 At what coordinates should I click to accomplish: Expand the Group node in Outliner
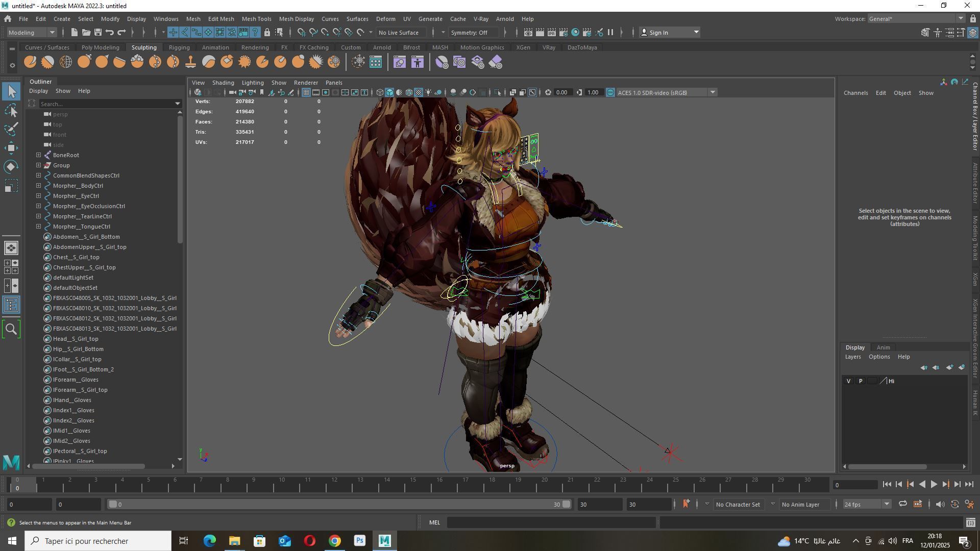coord(38,165)
